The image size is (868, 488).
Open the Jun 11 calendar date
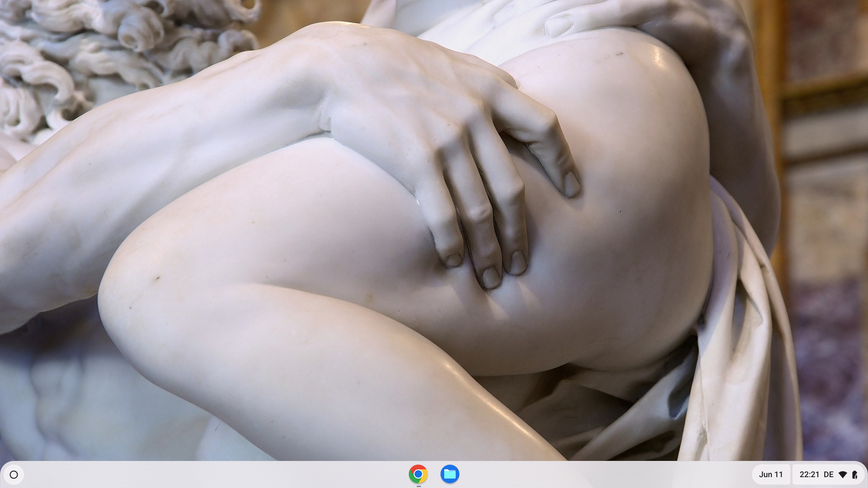[x=771, y=474]
